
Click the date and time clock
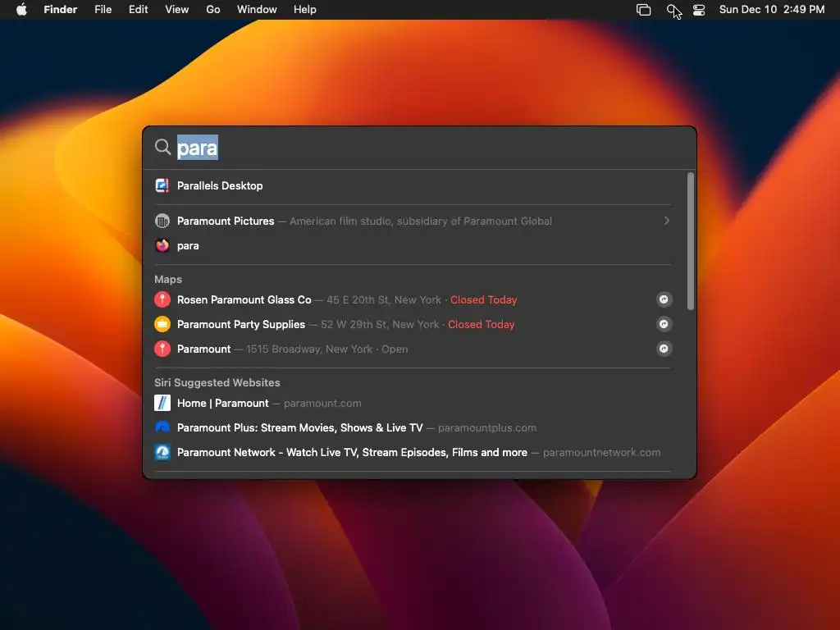771,10
